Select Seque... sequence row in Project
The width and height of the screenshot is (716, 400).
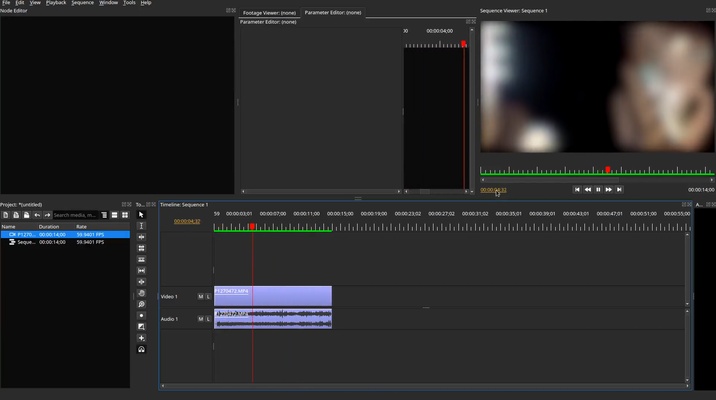pyautogui.click(x=65, y=242)
